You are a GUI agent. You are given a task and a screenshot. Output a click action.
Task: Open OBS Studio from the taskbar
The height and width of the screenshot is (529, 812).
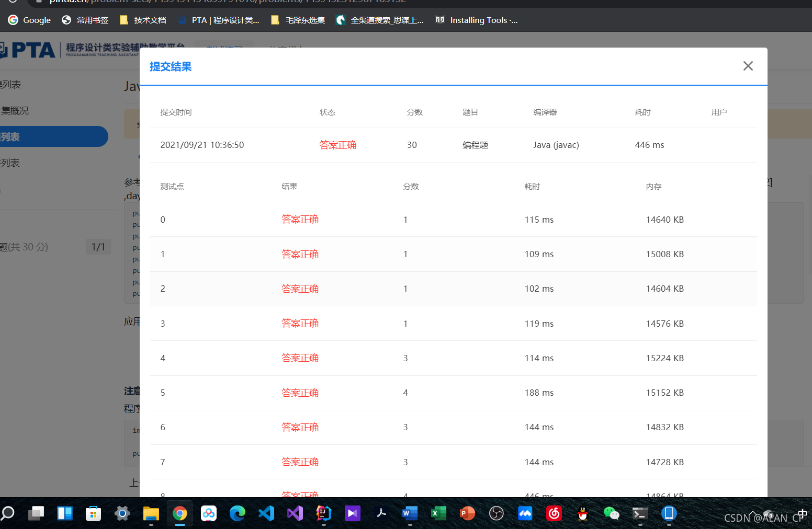[496, 513]
